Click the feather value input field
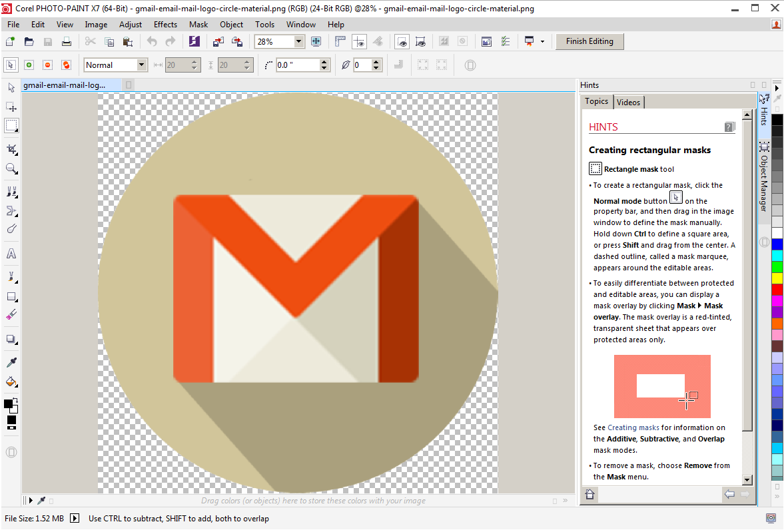Screen dimensions: 784x532 (362, 65)
